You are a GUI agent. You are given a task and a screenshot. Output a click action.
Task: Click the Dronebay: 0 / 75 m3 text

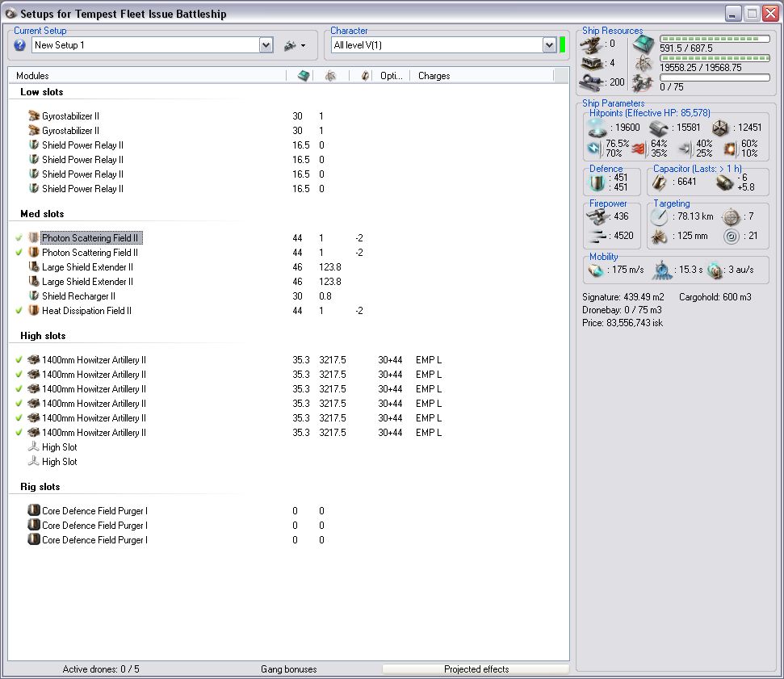(622, 310)
